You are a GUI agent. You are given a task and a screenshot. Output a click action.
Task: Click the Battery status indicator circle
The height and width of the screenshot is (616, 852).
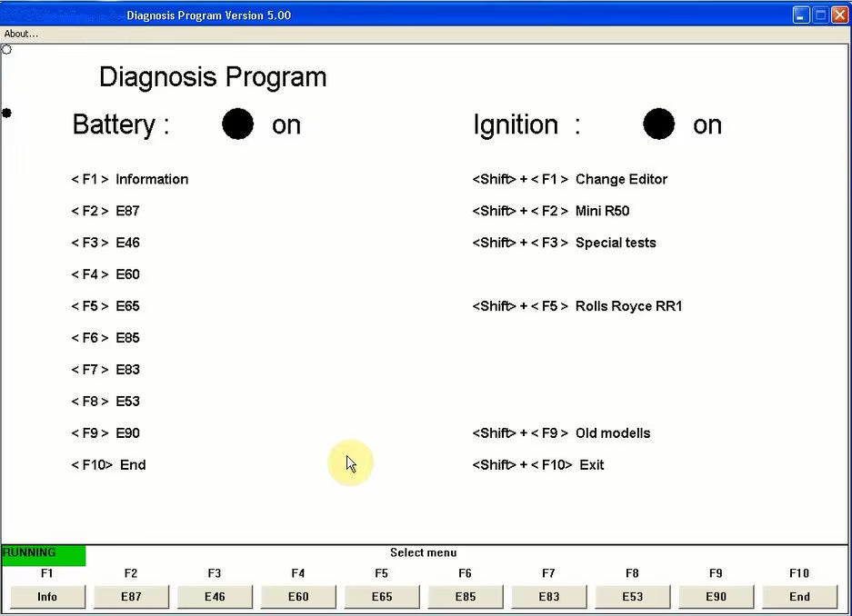coord(238,124)
